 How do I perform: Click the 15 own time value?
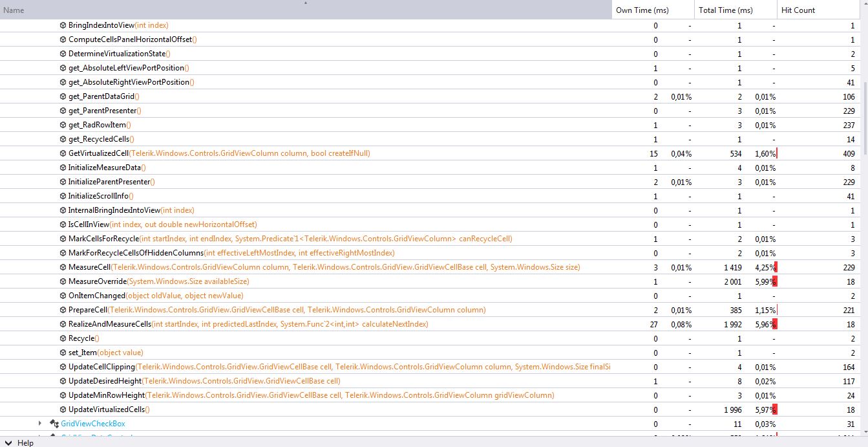pyautogui.click(x=654, y=153)
